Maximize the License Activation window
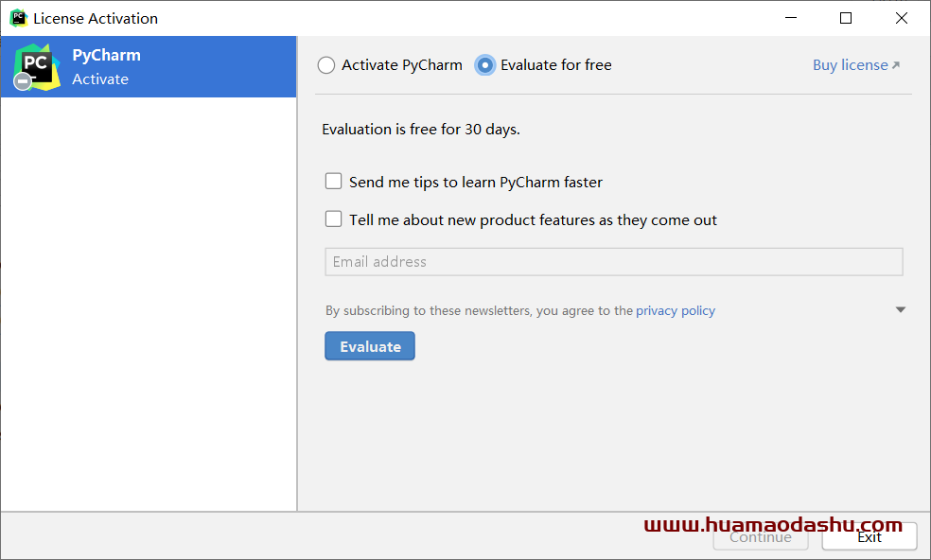 846,18
